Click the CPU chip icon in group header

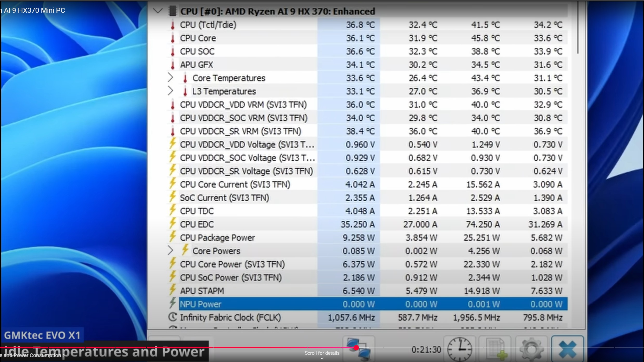(172, 11)
